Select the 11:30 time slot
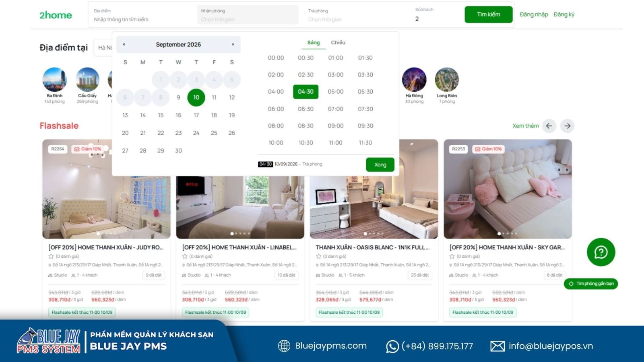The height and width of the screenshot is (362, 644). click(365, 143)
